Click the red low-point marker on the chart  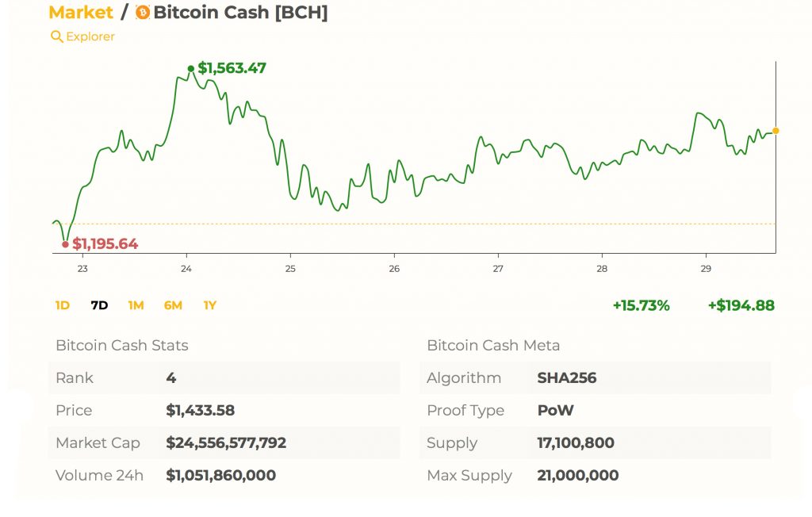tap(67, 245)
